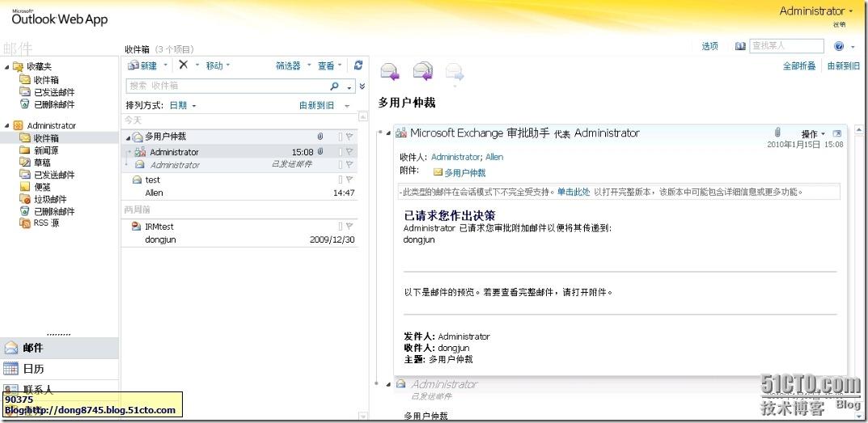Click category box on Administrator 15:08 message
868x423 pixels.
coord(341,152)
